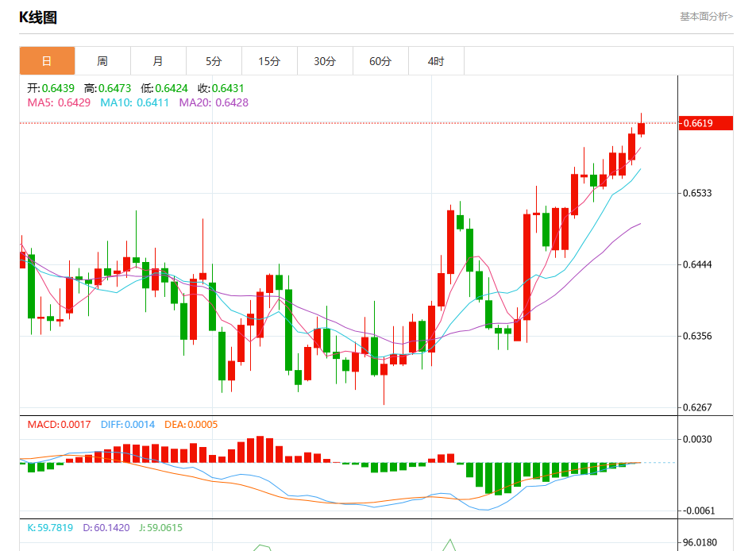756x551 pixels.
Task: Click the 96.0180 KDJ axis label
Action: (x=700, y=542)
